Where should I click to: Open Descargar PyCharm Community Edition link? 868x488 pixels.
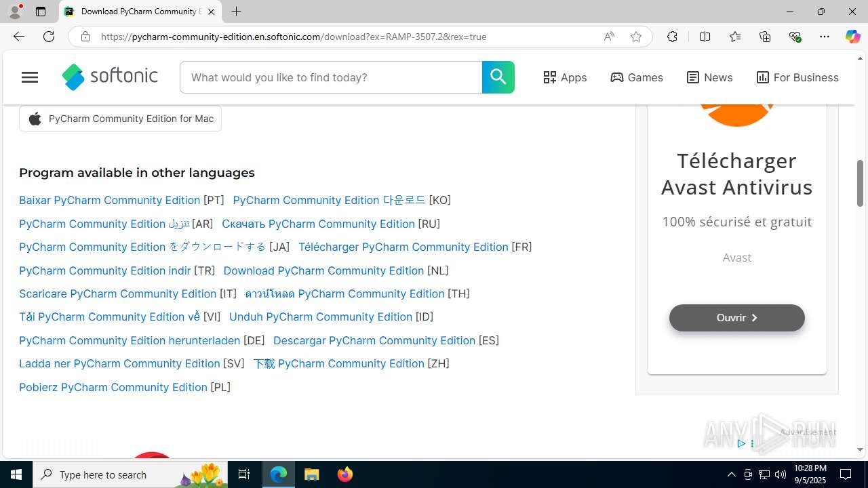374,340
